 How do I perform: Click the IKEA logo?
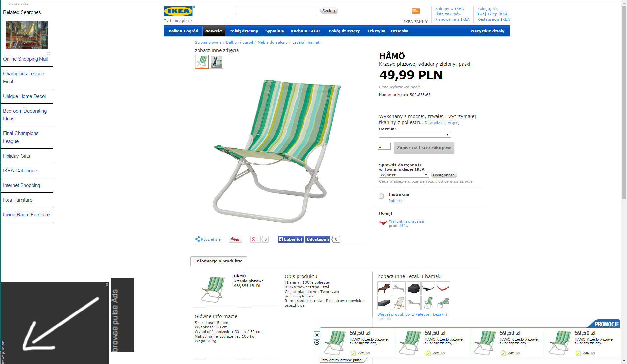179,11
